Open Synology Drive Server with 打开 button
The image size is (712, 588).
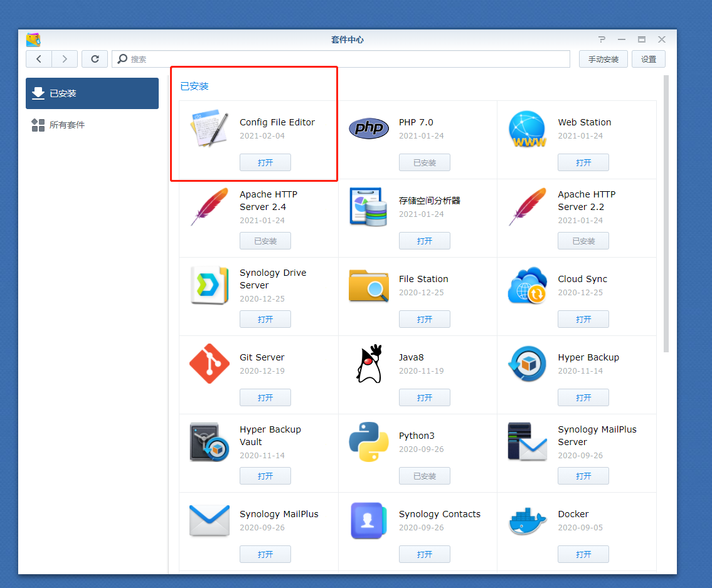[265, 320]
